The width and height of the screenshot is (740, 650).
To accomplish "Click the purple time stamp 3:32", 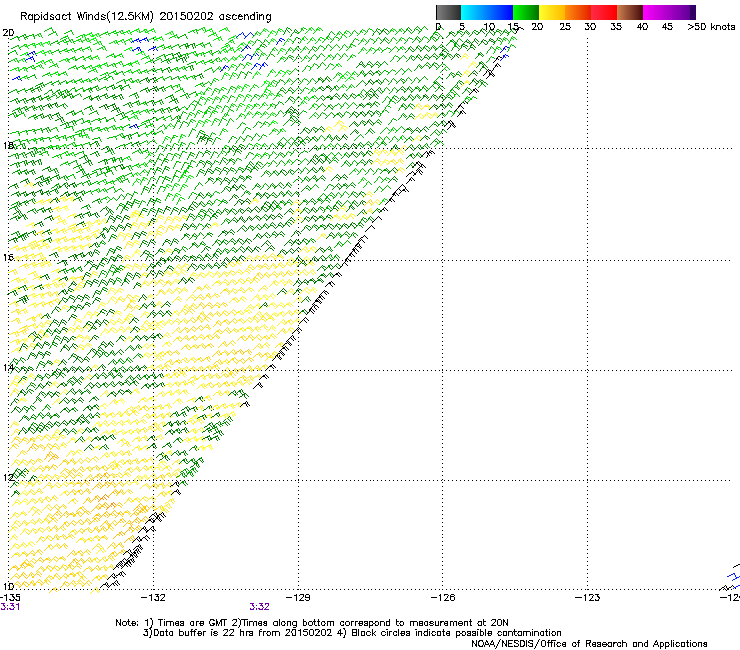I will [x=260, y=607].
